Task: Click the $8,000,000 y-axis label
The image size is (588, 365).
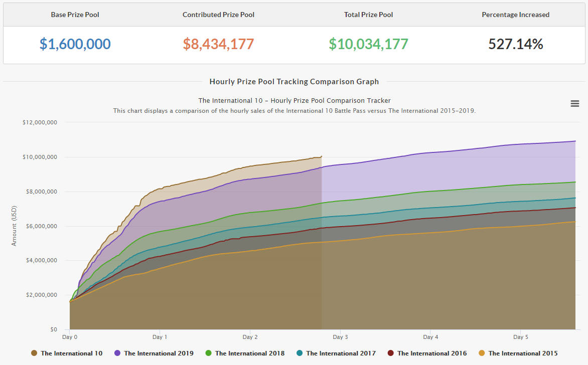Action: coord(41,192)
